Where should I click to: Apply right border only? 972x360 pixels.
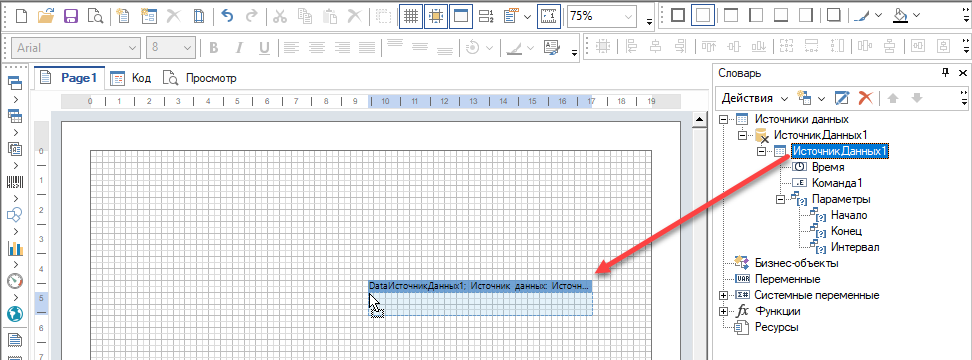(805, 16)
